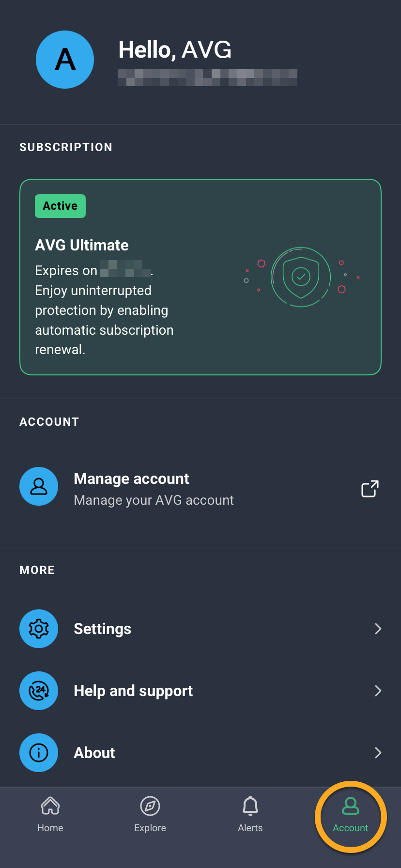Open the external link icon for Manage account
The width and height of the screenshot is (401, 868).
click(370, 489)
